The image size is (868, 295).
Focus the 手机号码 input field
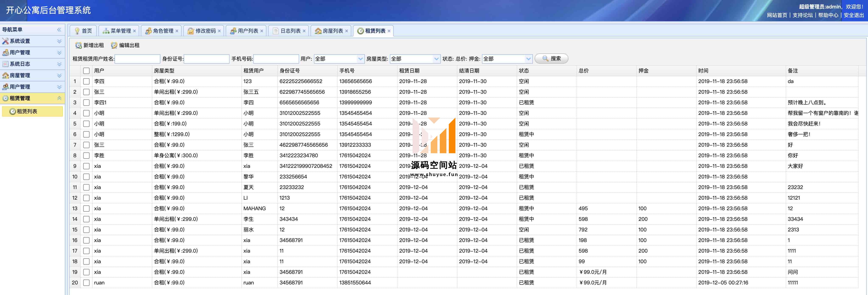[x=276, y=59]
